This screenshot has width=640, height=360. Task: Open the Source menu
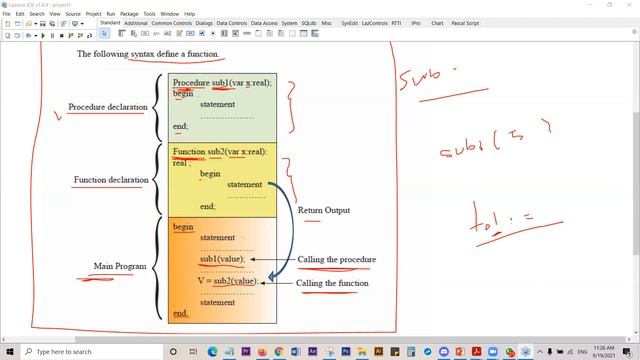(x=73, y=14)
